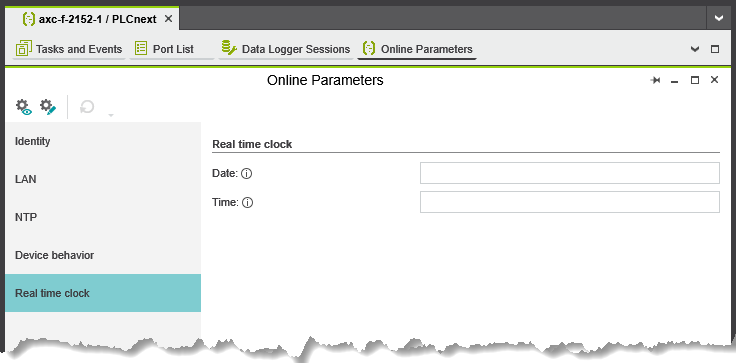Click the info icon beside Time
This screenshot has height=363, width=736.
(x=248, y=203)
